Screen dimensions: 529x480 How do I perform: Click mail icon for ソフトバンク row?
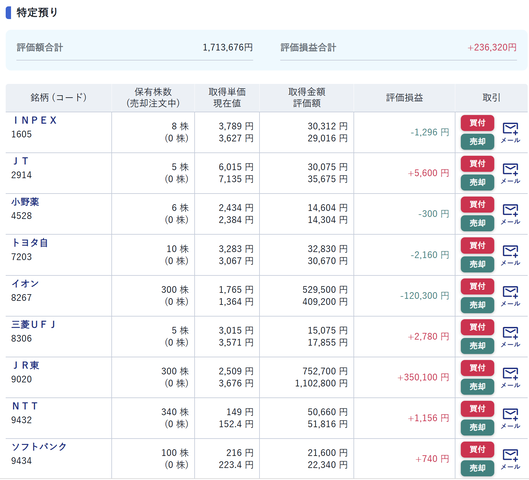click(x=510, y=459)
